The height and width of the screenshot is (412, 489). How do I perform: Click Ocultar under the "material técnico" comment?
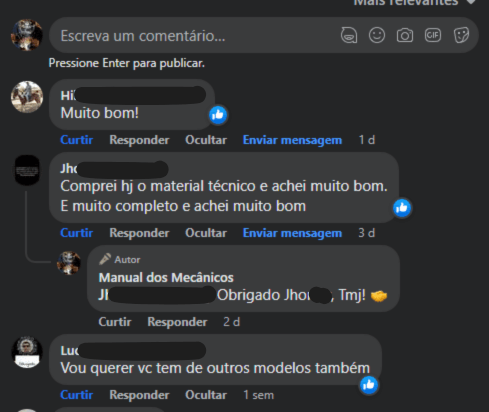tap(206, 233)
